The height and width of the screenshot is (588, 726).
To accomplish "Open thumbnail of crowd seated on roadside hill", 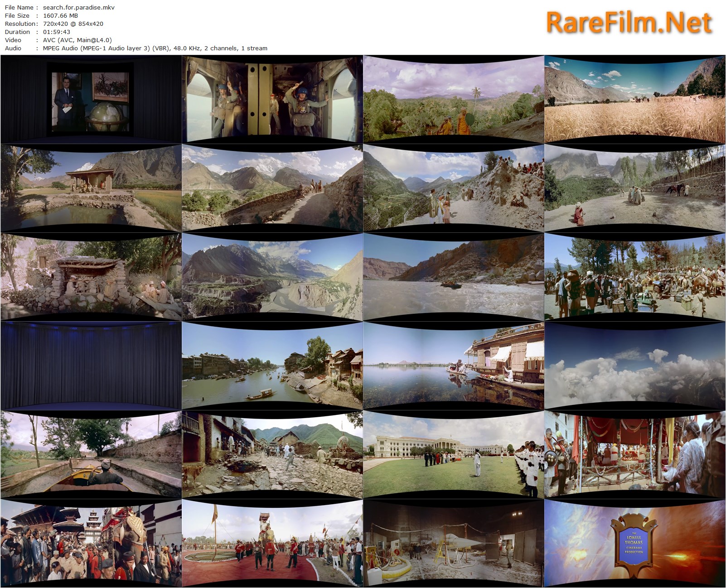I will tap(454, 188).
